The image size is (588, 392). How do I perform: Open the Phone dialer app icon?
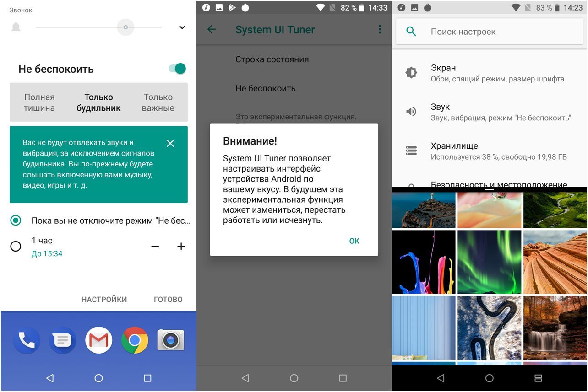[x=27, y=340]
